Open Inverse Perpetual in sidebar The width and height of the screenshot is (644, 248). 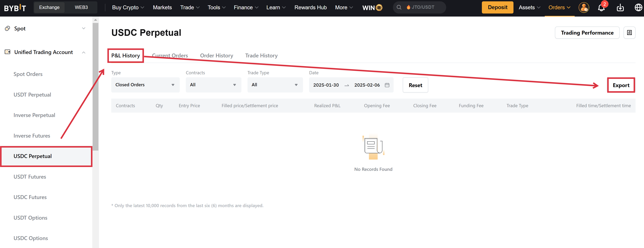click(x=34, y=115)
